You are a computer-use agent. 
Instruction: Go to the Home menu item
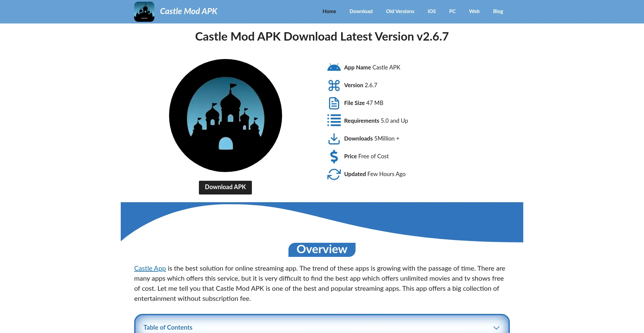click(x=329, y=11)
